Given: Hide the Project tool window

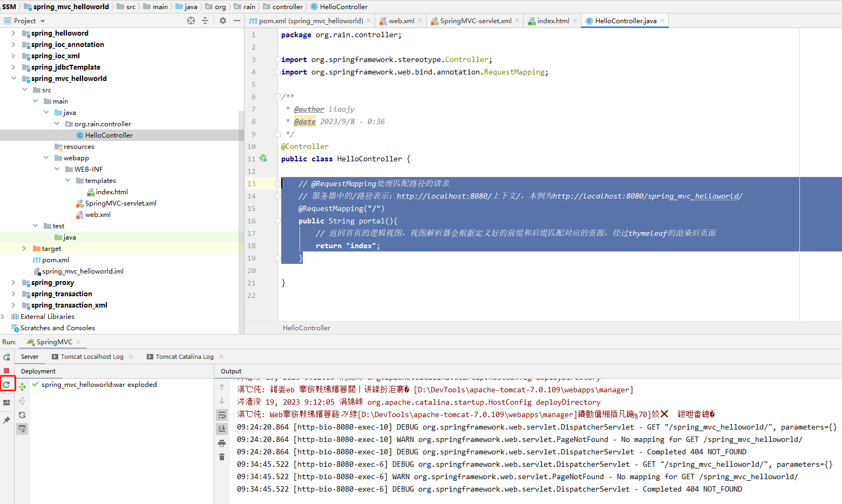Looking at the screenshot, I should pos(236,21).
